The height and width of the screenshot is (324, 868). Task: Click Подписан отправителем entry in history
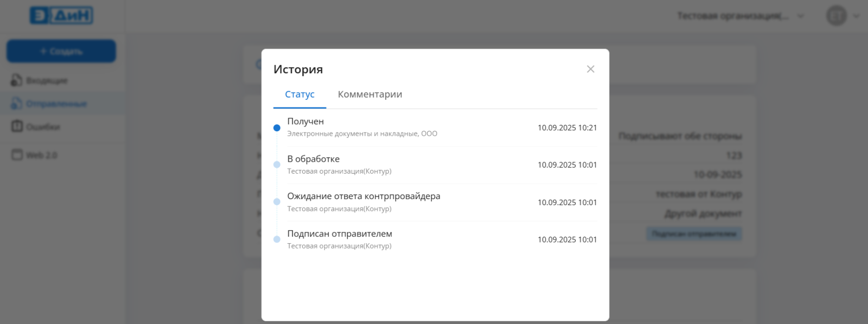[x=340, y=234]
